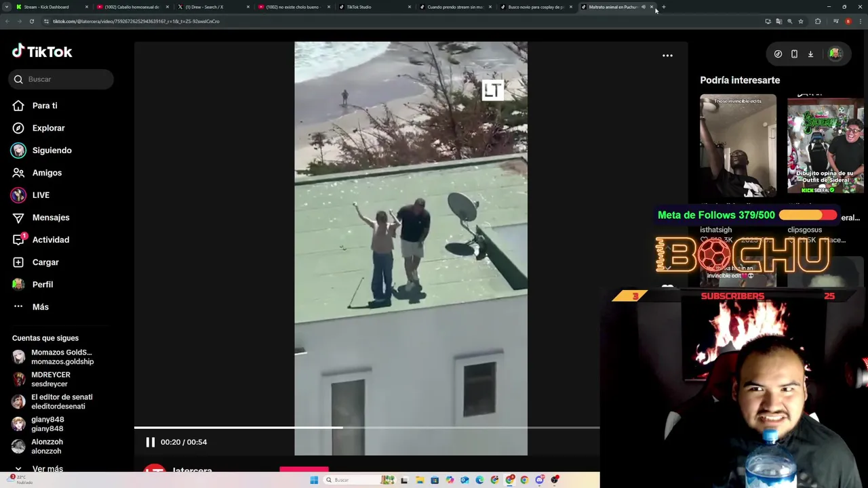This screenshot has height=488, width=868.
Task: Open the weather widget in taskbar corner
Action: tap(19, 480)
